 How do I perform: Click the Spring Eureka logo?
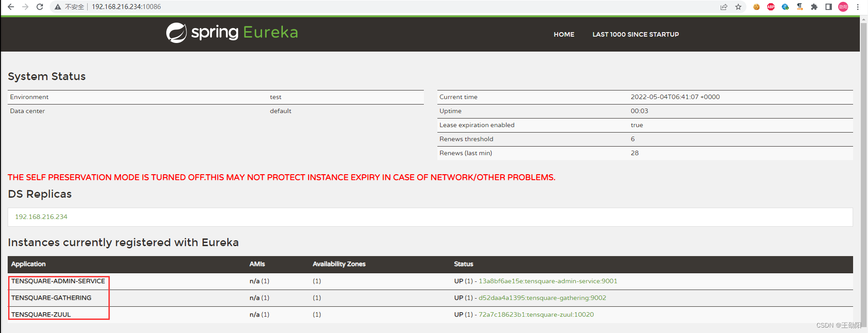(232, 33)
